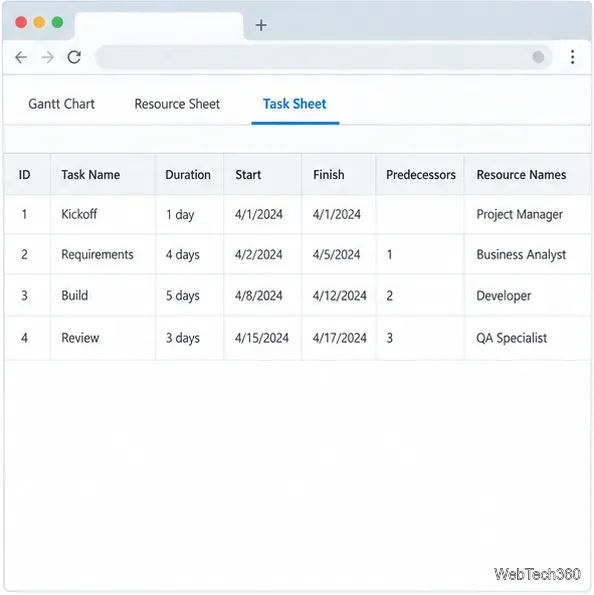Screen dimensions: 594x595
Task: Click the Resource Names column header
Action: 528,175
